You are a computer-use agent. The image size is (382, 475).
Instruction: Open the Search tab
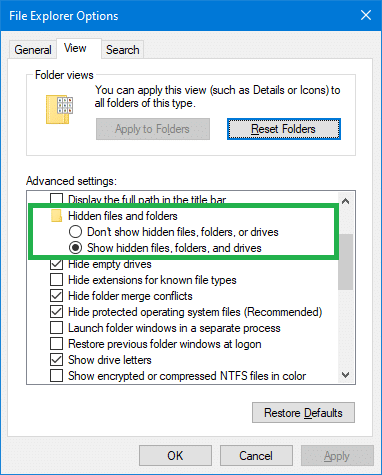coord(122,50)
